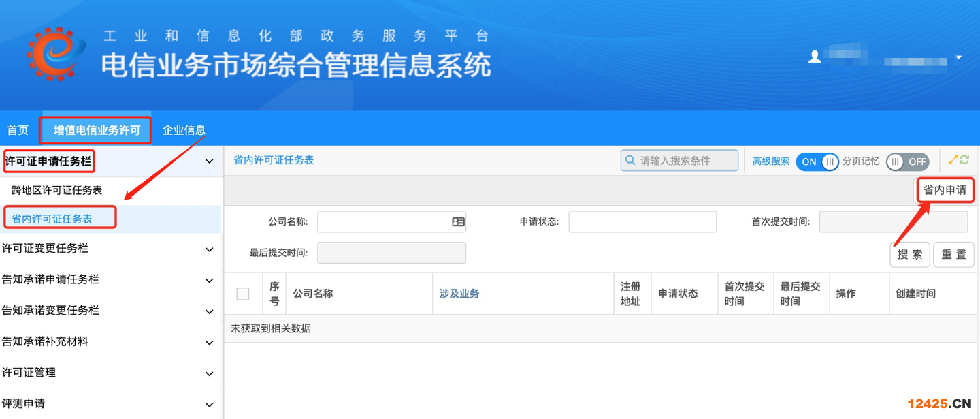Go to the 首页 tab
This screenshot has height=419, width=980.
tap(18, 130)
